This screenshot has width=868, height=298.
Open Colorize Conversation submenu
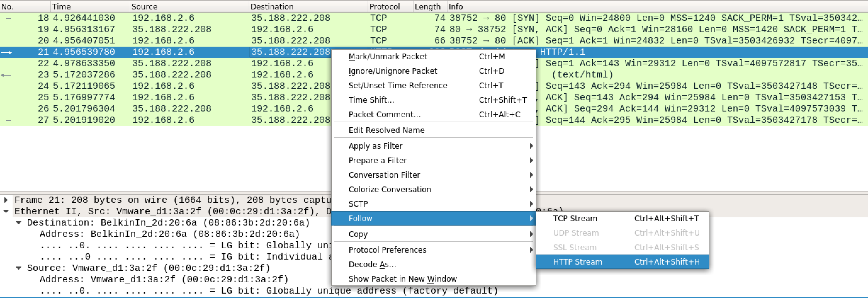coord(390,189)
